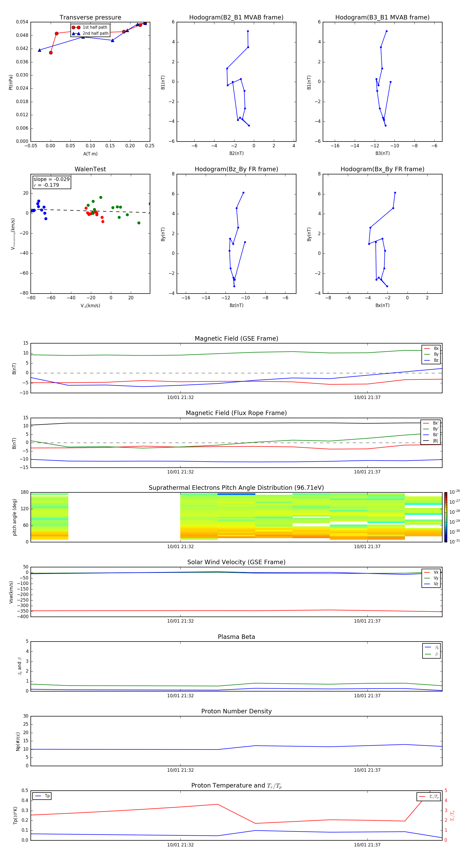Click the 'Magnetic Field (GSE Frame)' title
The width and height of the screenshot is (473, 868).
(236, 339)
